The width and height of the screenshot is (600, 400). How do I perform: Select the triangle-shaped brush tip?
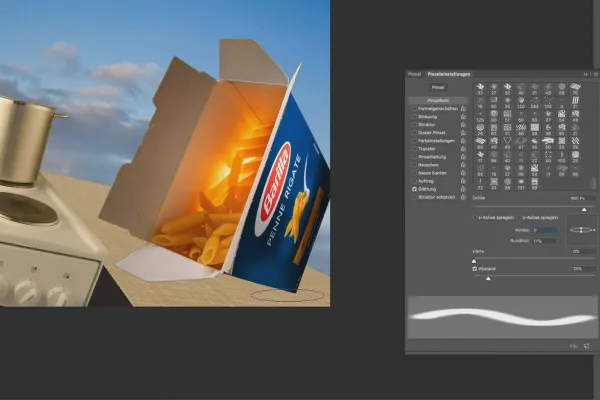[x=507, y=143]
